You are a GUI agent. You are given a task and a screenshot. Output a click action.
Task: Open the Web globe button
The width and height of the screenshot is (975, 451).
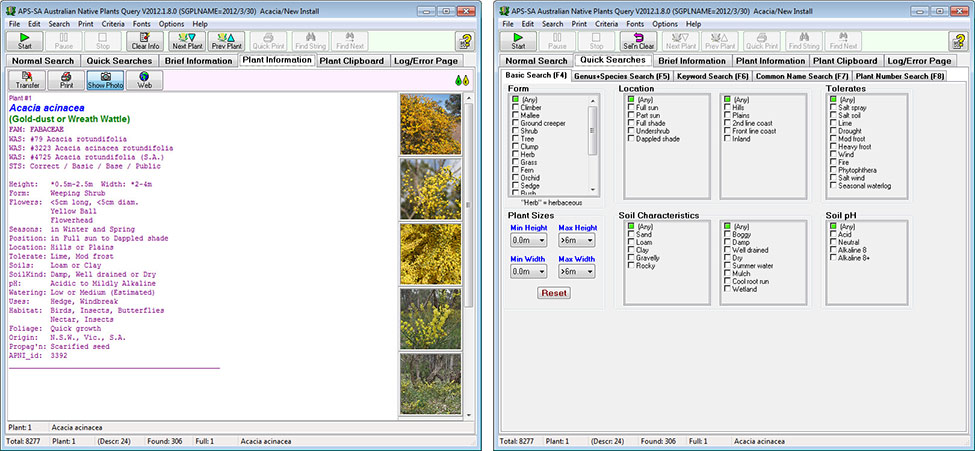(144, 81)
